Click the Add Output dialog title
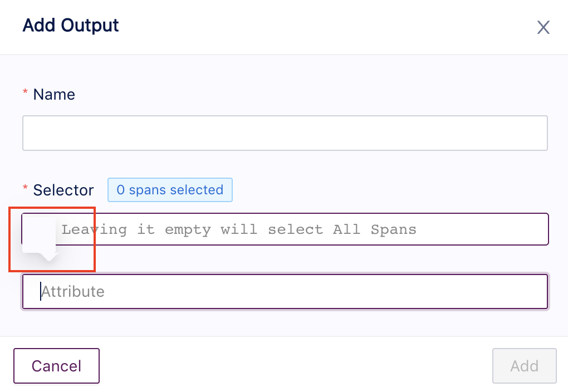This screenshot has height=392, width=568. tap(70, 26)
